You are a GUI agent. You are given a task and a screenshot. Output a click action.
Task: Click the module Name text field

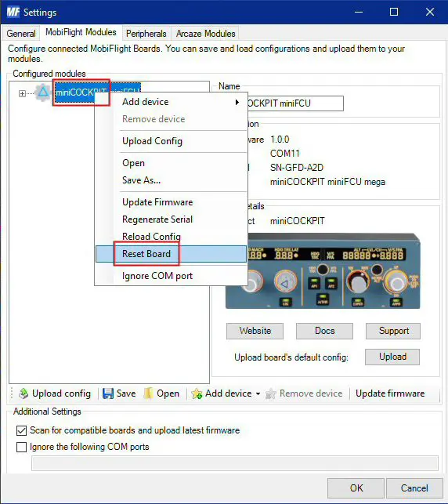tap(295, 103)
